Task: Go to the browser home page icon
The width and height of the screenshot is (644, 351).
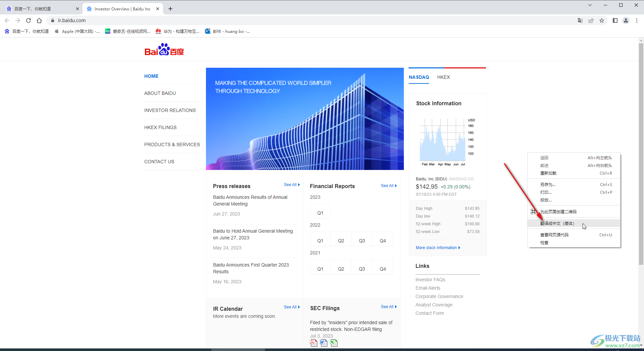Action: click(39, 20)
